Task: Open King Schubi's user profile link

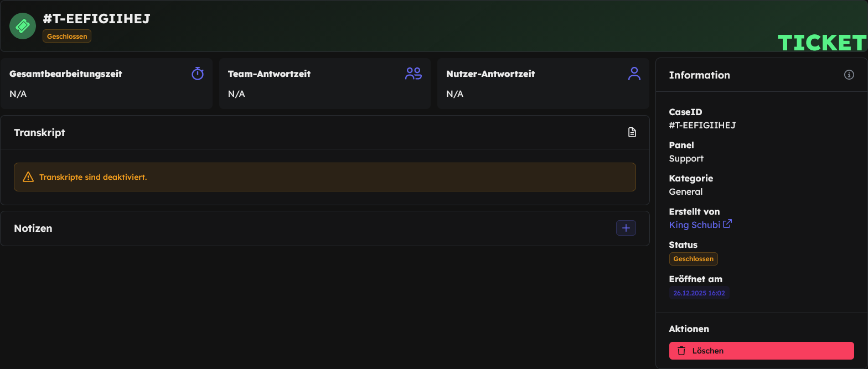Action: pyautogui.click(x=694, y=225)
